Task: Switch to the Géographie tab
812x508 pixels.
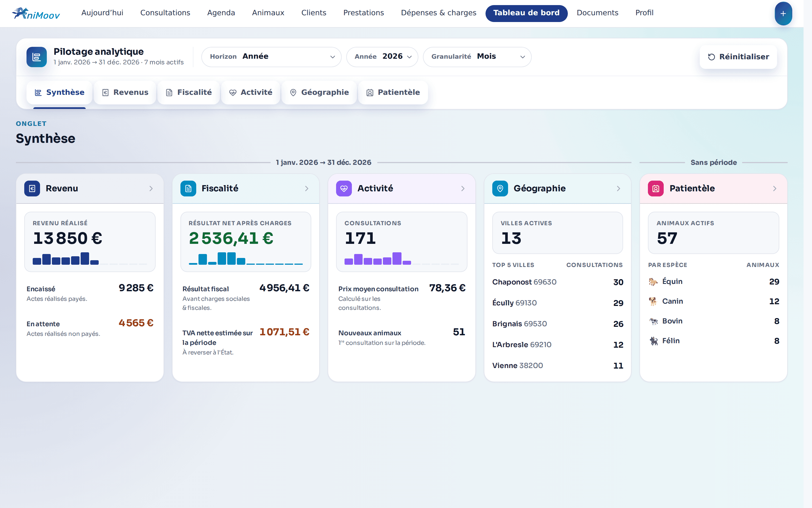Action: tap(319, 92)
